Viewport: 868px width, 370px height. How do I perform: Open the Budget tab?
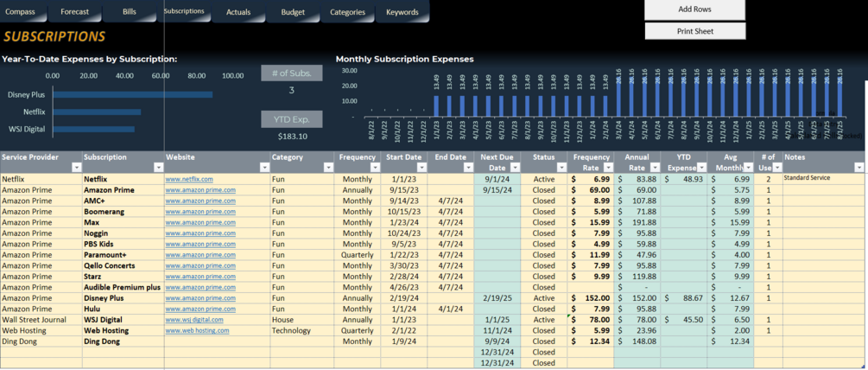[x=293, y=11]
